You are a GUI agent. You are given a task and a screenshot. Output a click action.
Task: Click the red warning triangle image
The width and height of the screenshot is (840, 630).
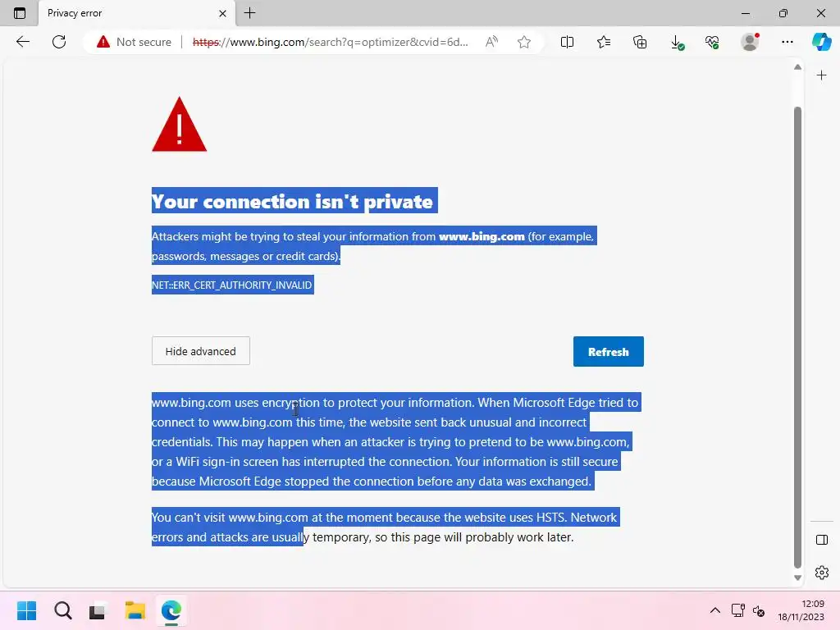tap(179, 125)
